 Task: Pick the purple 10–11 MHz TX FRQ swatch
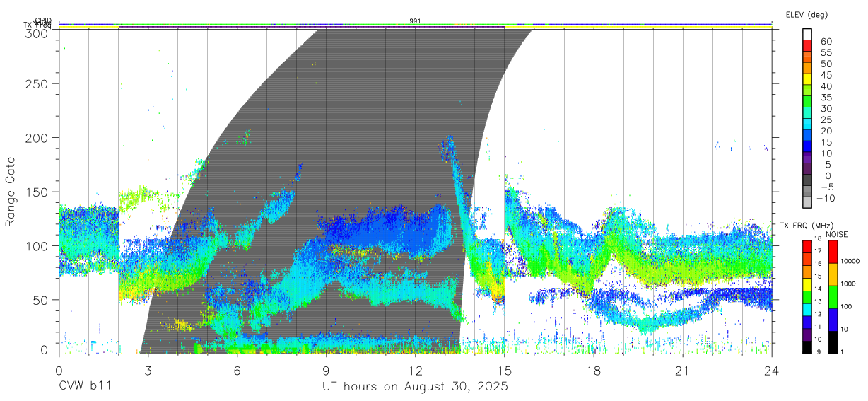(x=807, y=334)
